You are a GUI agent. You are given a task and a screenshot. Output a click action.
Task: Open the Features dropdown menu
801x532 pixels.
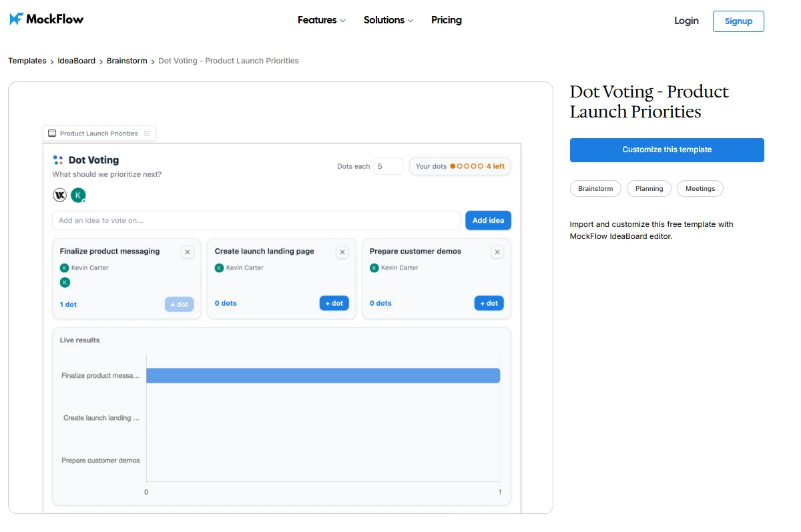(x=322, y=20)
